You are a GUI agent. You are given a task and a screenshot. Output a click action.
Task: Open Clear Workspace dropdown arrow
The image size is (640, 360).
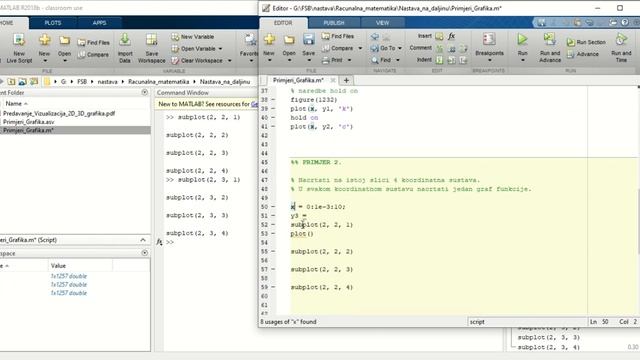(229, 61)
